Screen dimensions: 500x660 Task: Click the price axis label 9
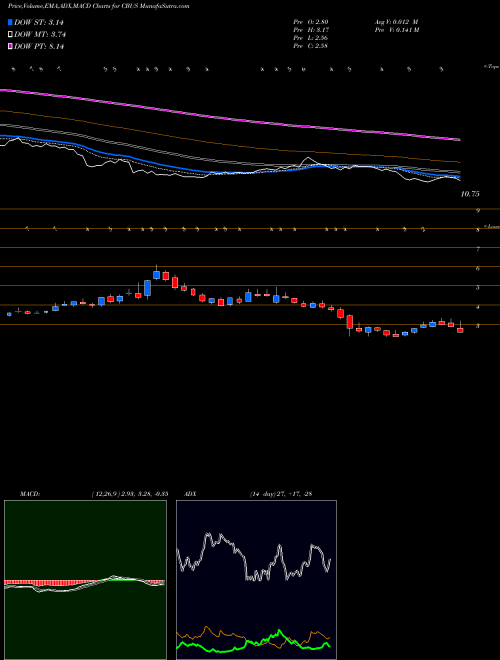click(x=478, y=210)
